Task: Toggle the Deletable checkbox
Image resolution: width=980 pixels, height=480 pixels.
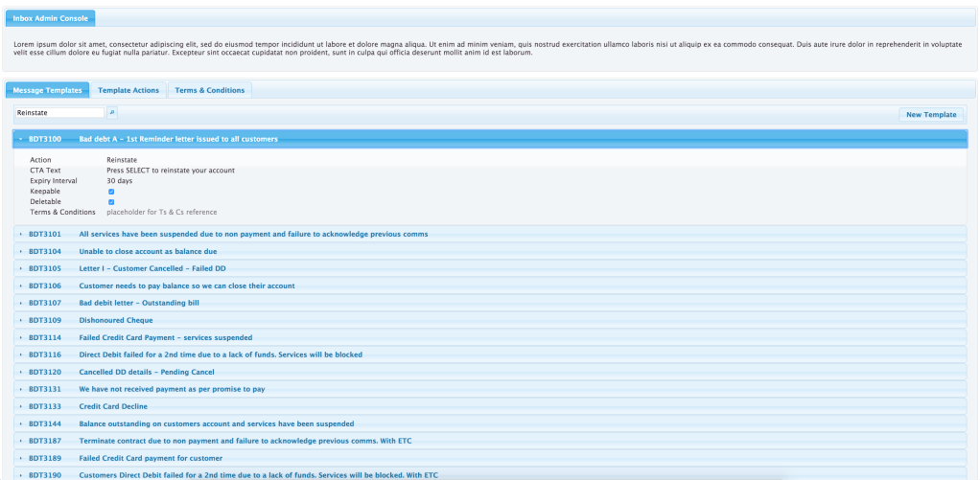Action: pyautogui.click(x=111, y=202)
